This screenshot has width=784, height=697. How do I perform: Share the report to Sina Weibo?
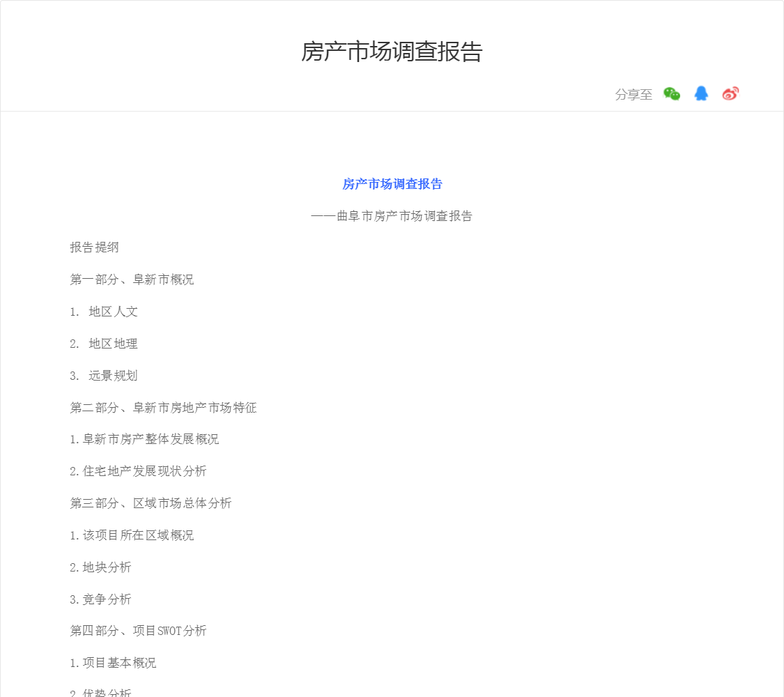pyautogui.click(x=730, y=93)
